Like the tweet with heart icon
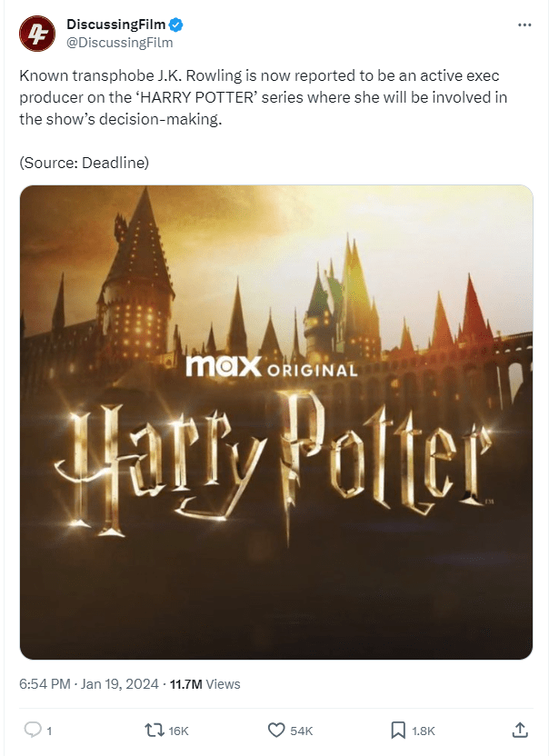The image size is (549, 756). (x=276, y=730)
